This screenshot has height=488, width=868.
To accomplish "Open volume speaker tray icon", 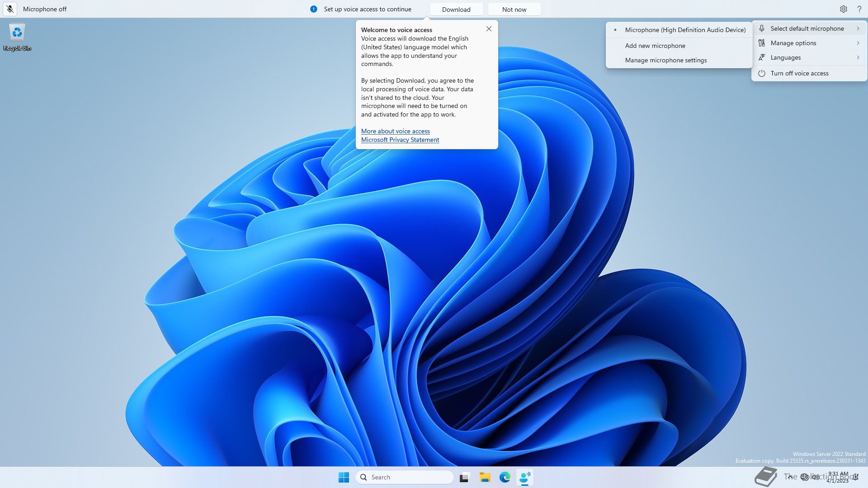I will (815, 477).
